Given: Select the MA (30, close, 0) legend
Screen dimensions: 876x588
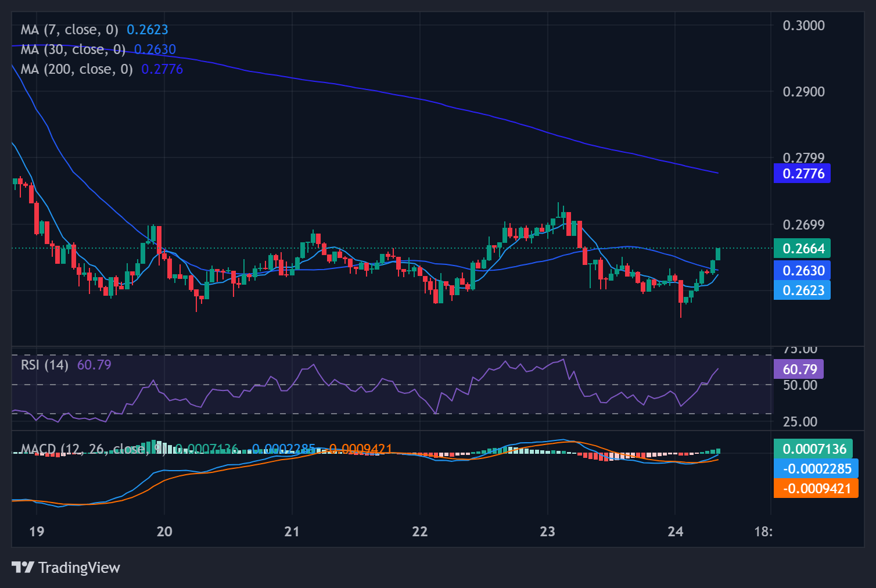Looking at the screenshot, I should 73,49.
